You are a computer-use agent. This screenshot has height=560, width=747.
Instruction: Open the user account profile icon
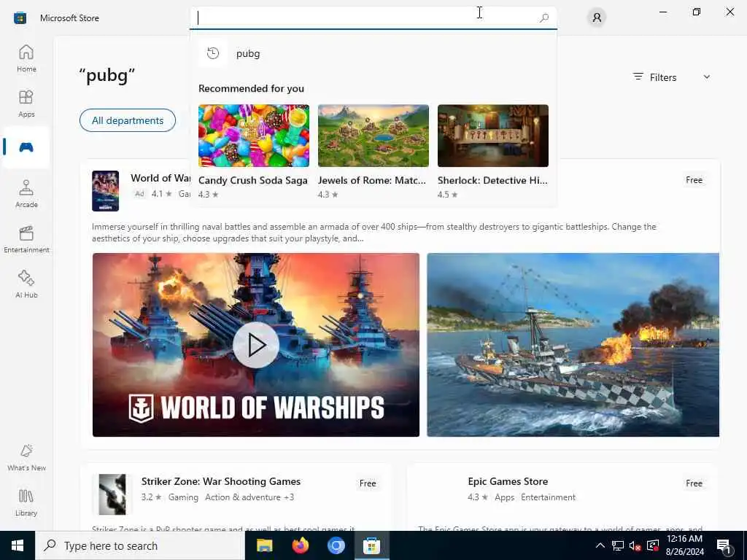click(x=597, y=18)
